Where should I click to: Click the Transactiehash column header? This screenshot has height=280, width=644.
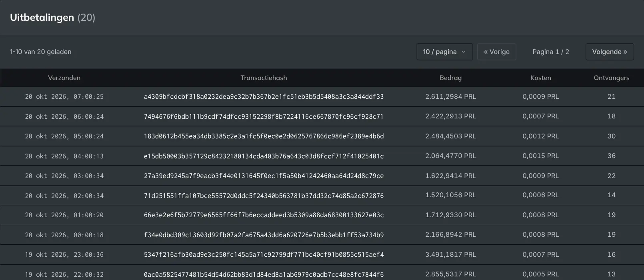[264, 78]
